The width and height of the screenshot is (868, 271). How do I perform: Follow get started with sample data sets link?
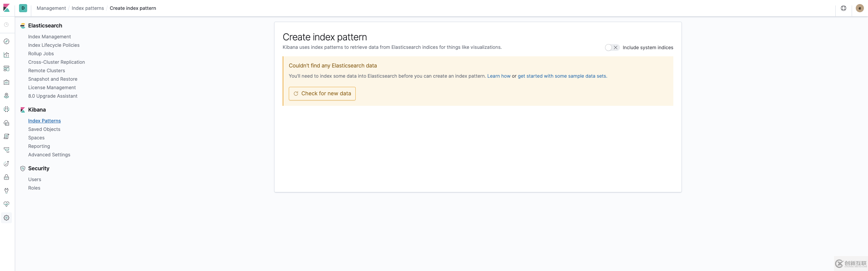pos(562,76)
